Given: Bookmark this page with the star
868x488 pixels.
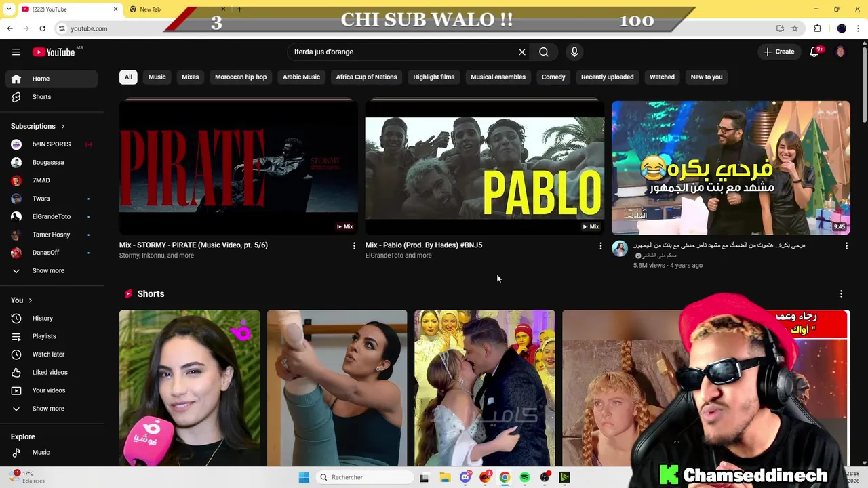Looking at the screenshot, I should [795, 28].
